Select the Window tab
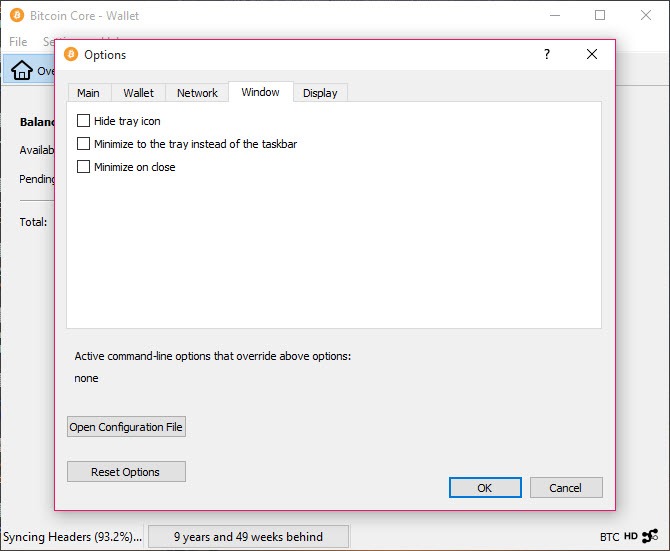This screenshot has height=551, width=670. tap(261, 92)
